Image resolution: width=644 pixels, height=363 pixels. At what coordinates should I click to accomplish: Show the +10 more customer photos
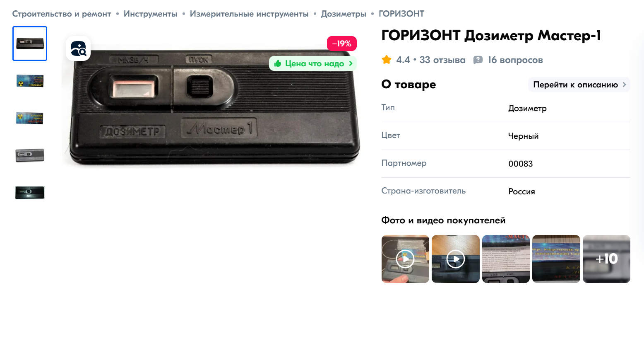tap(606, 259)
